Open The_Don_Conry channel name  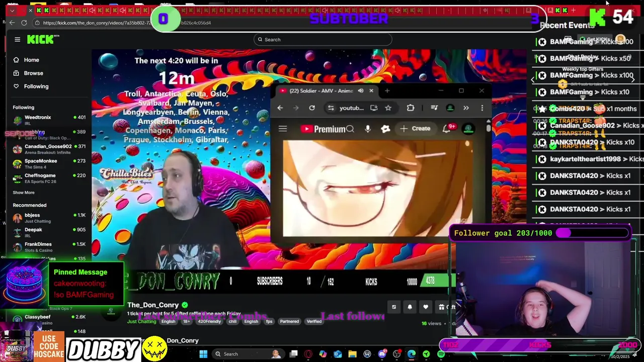click(x=153, y=305)
